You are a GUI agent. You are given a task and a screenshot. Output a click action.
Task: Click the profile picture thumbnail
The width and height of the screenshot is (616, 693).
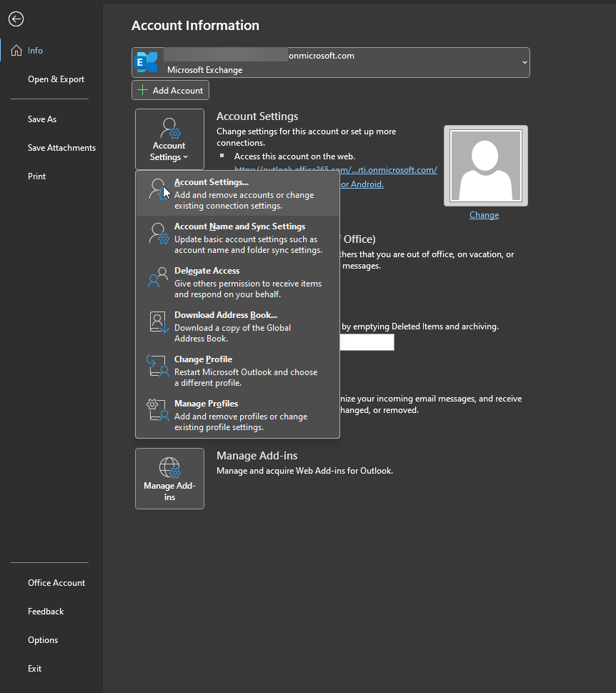[x=485, y=165]
